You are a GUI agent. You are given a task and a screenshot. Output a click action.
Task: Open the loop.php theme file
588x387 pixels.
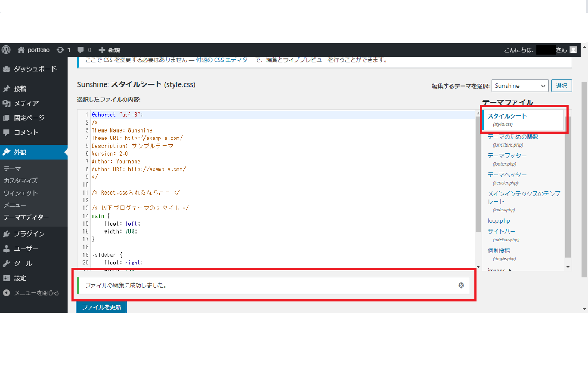click(x=498, y=221)
